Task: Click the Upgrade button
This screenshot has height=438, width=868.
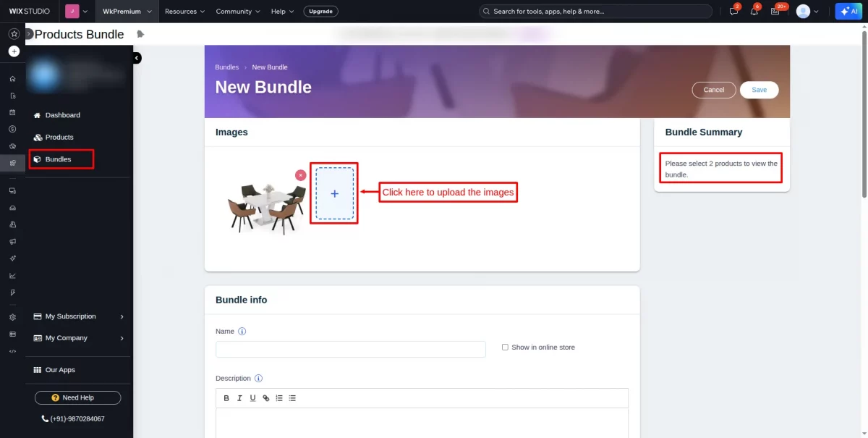Action: [320, 11]
